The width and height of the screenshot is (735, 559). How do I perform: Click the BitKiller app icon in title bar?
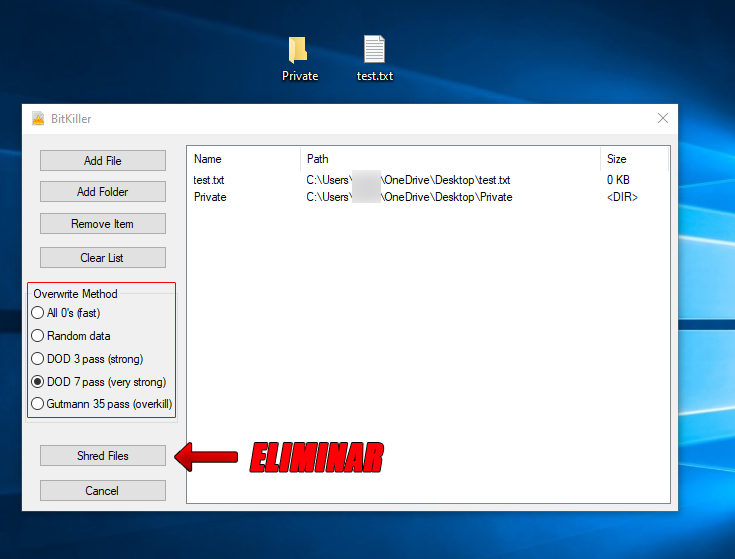pos(38,119)
